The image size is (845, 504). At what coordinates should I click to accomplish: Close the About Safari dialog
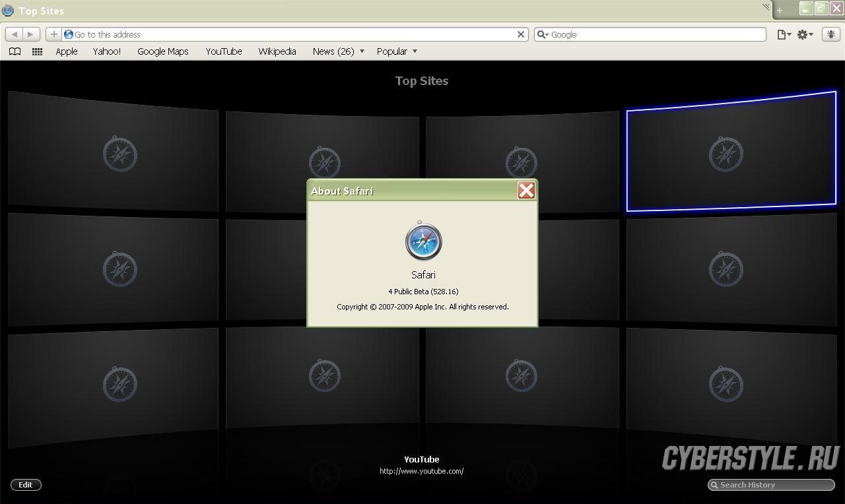pyautogui.click(x=526, y=191)
